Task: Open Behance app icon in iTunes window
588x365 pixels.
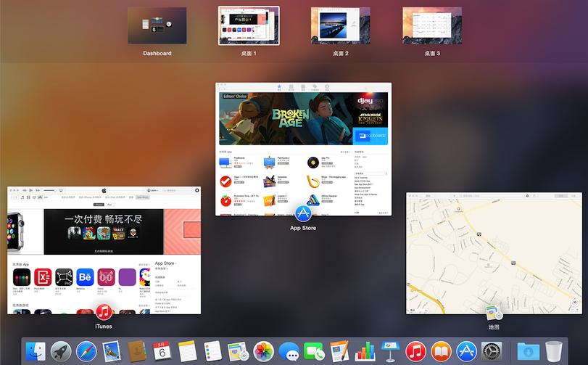Action: (85, 278)
